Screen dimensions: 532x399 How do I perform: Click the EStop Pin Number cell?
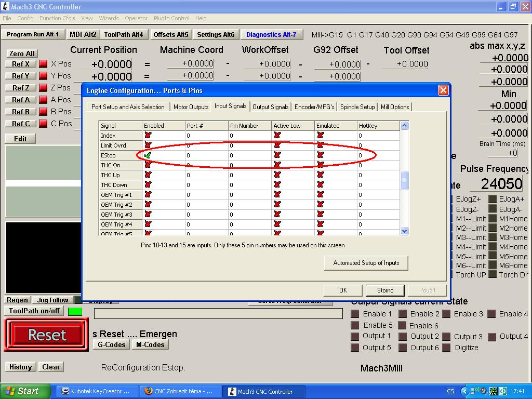coord(249,155)
